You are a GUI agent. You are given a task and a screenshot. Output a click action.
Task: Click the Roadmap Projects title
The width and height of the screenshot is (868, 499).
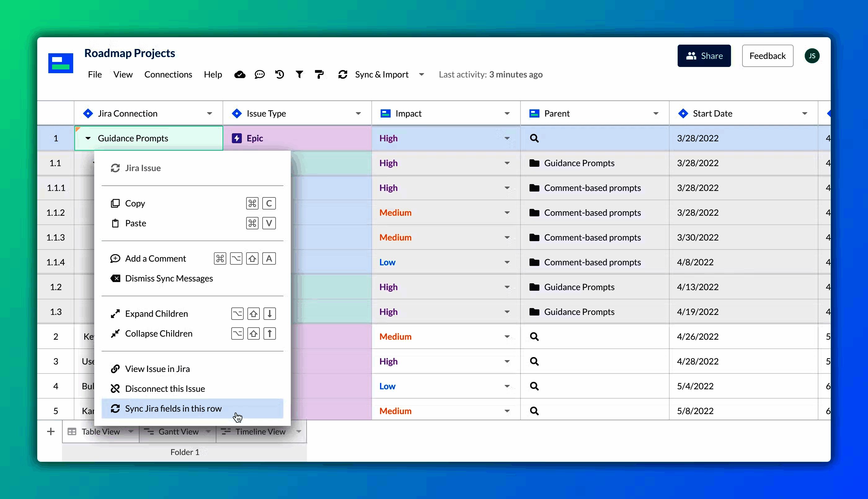pyautogui.click(x=130, y=53)
